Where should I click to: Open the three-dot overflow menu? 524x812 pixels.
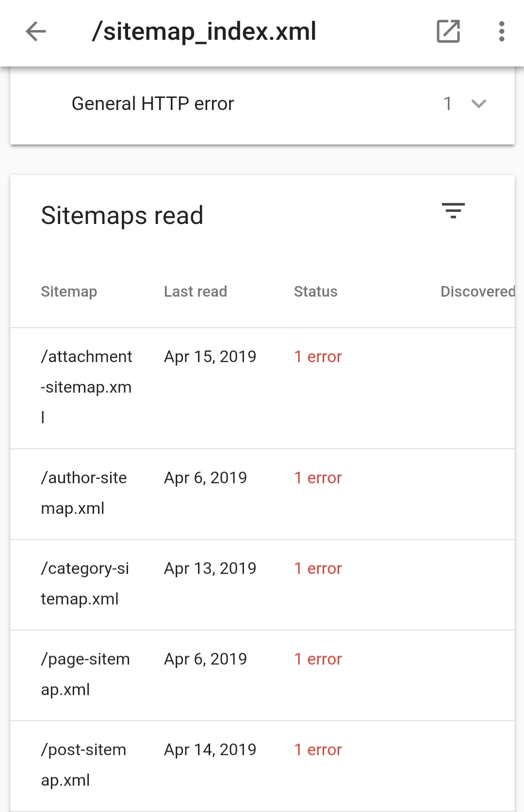pyautogui.click(x=501, y=32)
